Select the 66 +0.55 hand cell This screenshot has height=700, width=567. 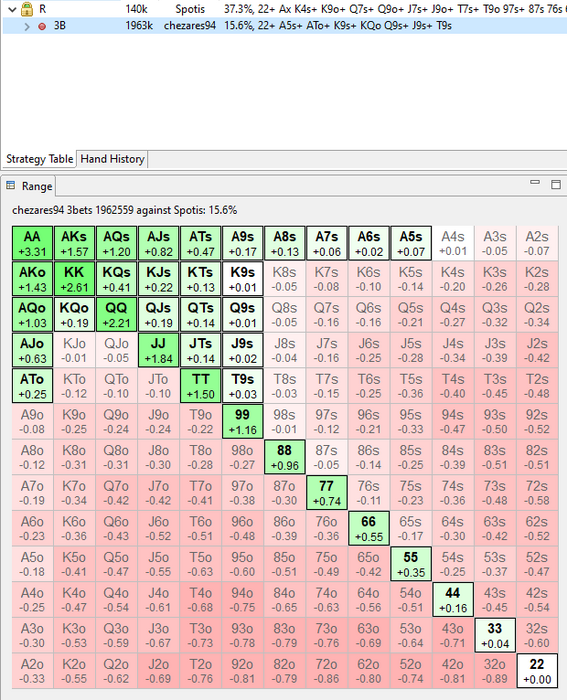[x=369, y=529]
